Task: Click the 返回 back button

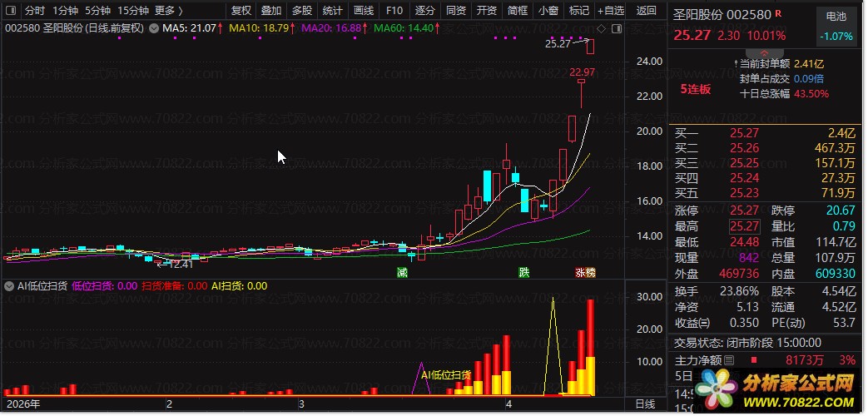Action: coord(646,11)
